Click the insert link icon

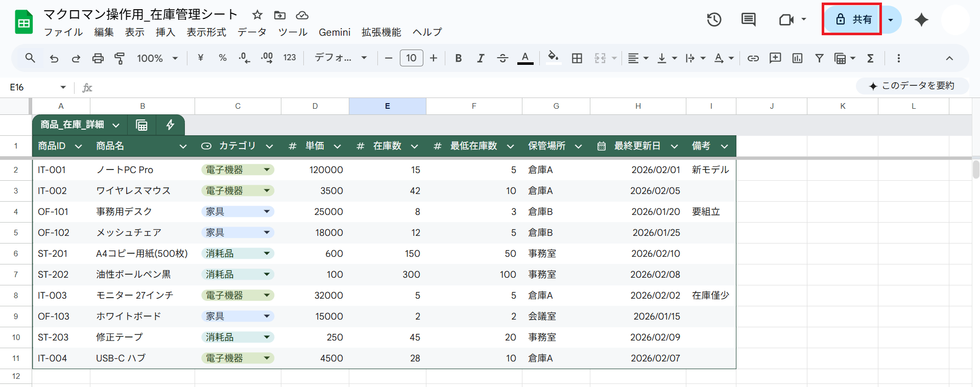(753, 58)
